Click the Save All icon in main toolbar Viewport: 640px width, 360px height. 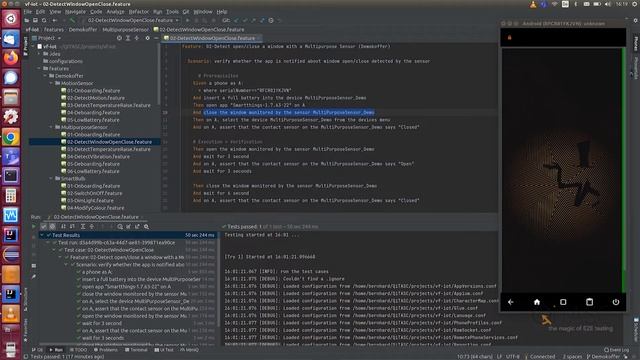36,20
